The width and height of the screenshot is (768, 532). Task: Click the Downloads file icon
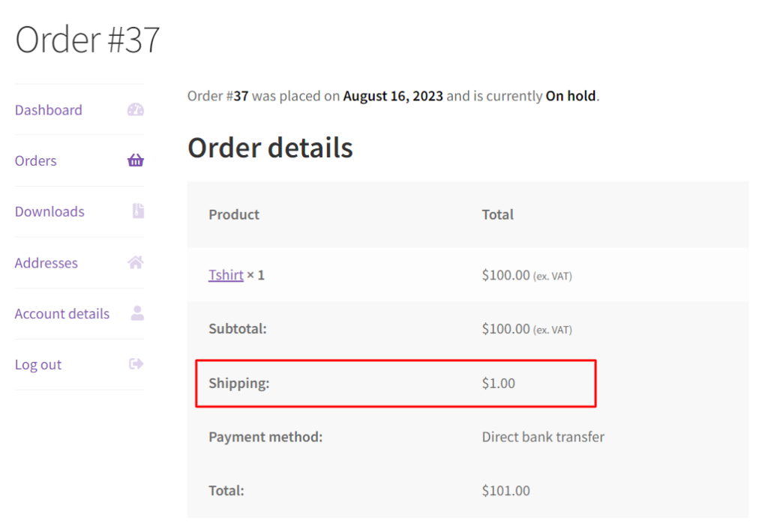(136, 211)
